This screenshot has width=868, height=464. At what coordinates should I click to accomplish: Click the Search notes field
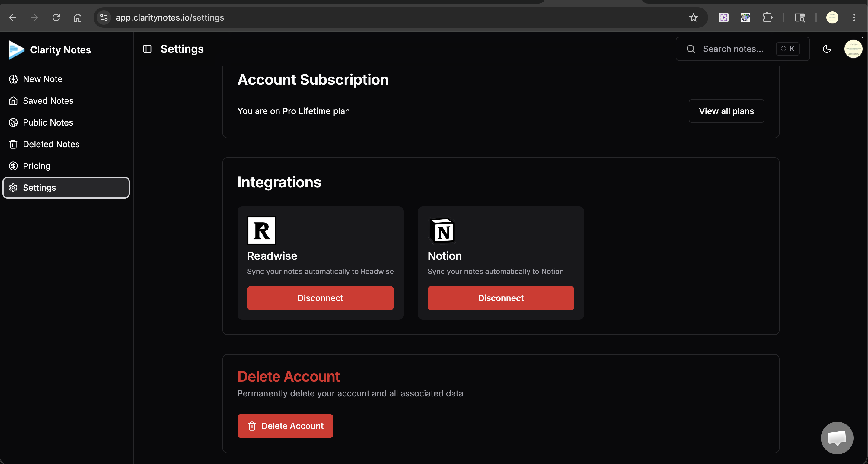[742, 49]
